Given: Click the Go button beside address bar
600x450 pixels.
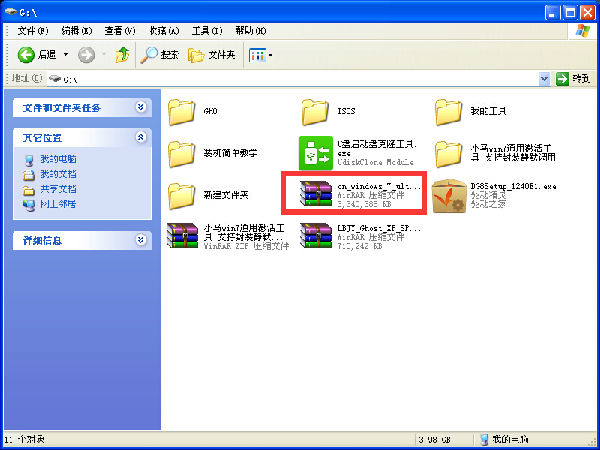Looking at the screenshot, I should click(x=570, y=78).
